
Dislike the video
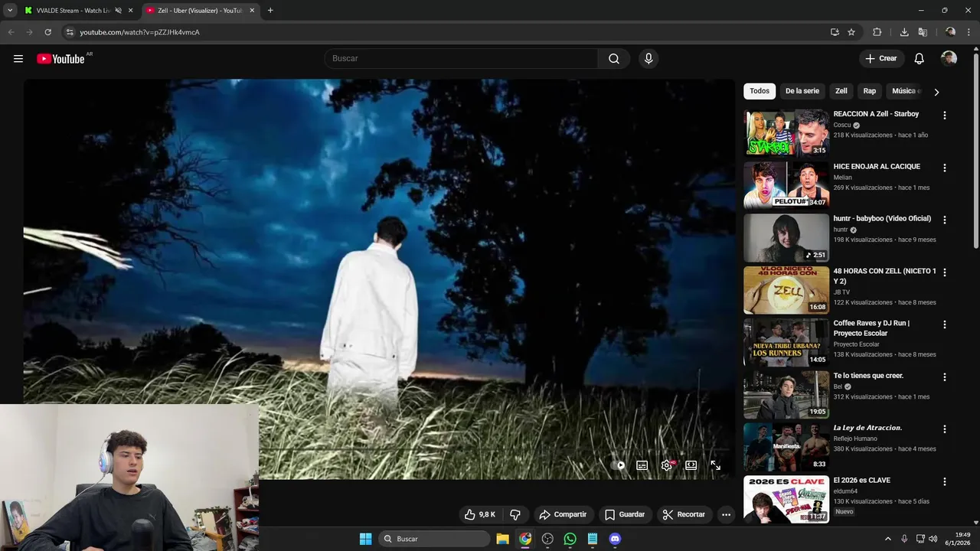pyautogui.click(x=515, y=514)
